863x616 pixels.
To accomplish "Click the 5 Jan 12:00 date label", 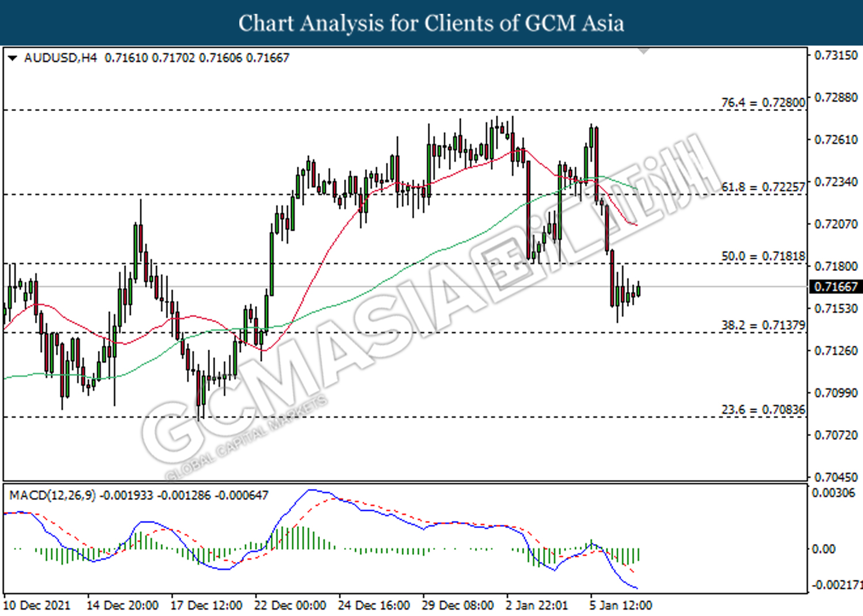I will [621, 606].
